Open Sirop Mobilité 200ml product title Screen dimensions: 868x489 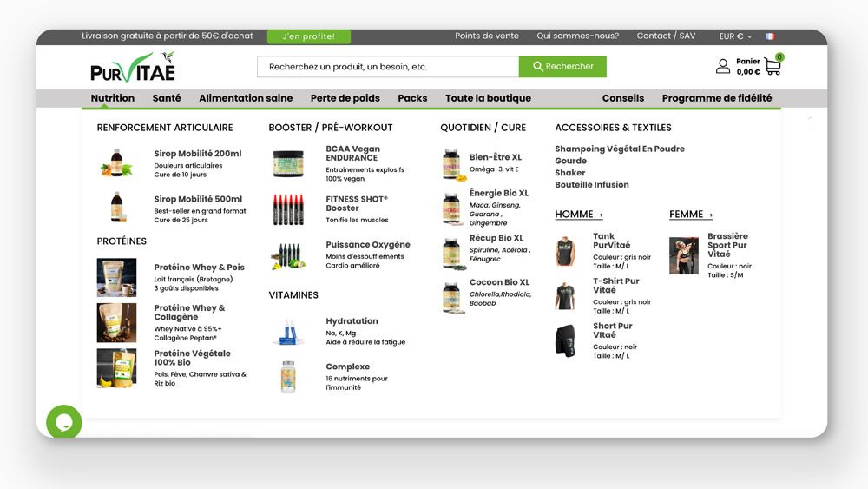(x=198, y=154)
